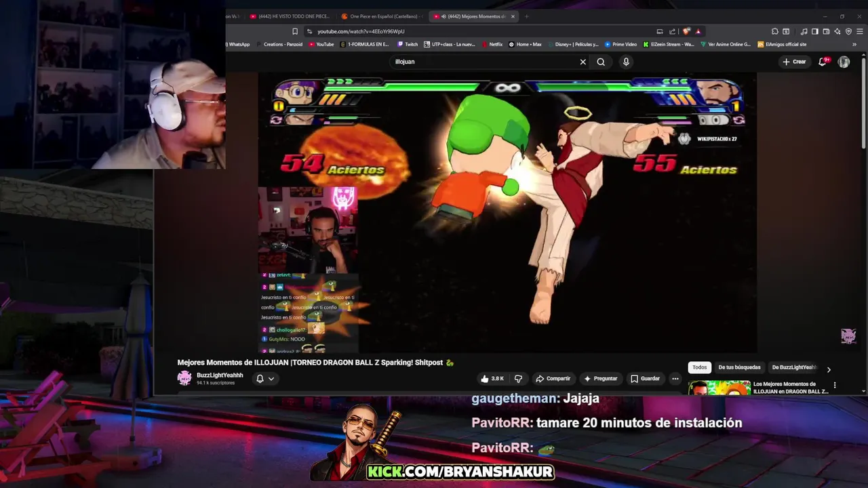Click the Compartir button
Image resolution: width=868 pixels, height=488 pixels.
click(553, 379)
